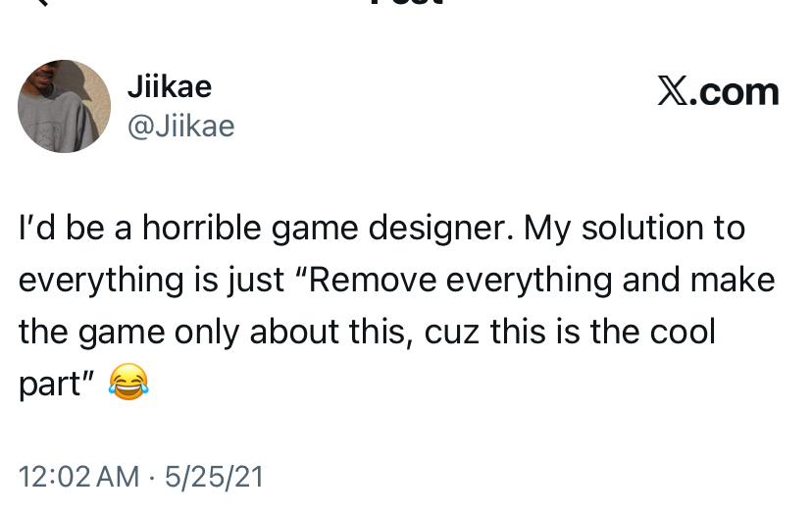
Task: Click the word "part" before the emoji
Action: pyautogui.click(x=49, y=384)
